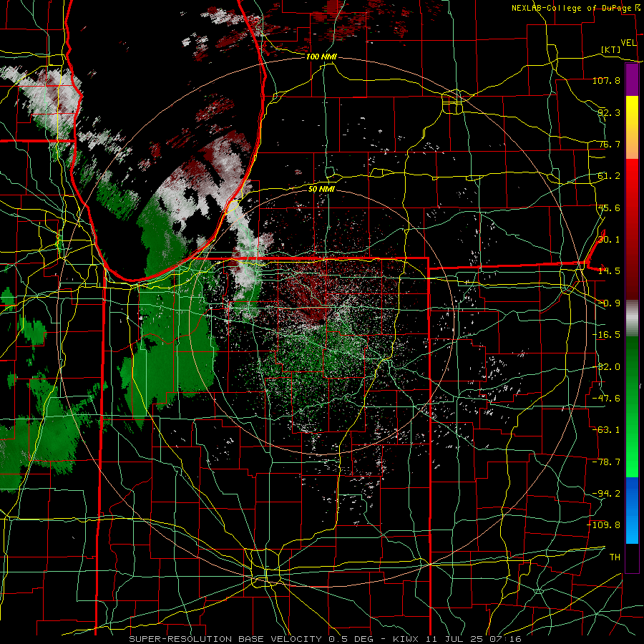This screenshot has height=644, width=644.
Task: Click the Super-Resolution Base Velocity caption text
Action: (x=326, y=639)
